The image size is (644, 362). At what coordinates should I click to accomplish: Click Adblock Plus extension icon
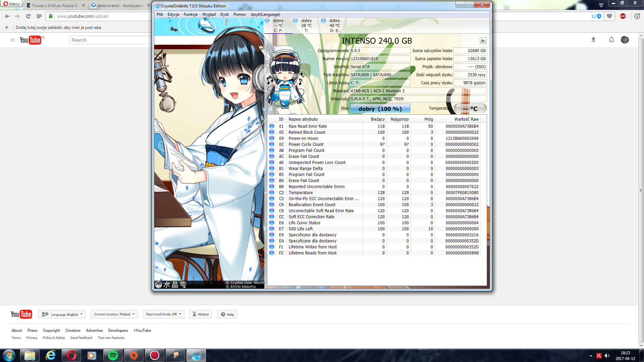coord(623,16)
